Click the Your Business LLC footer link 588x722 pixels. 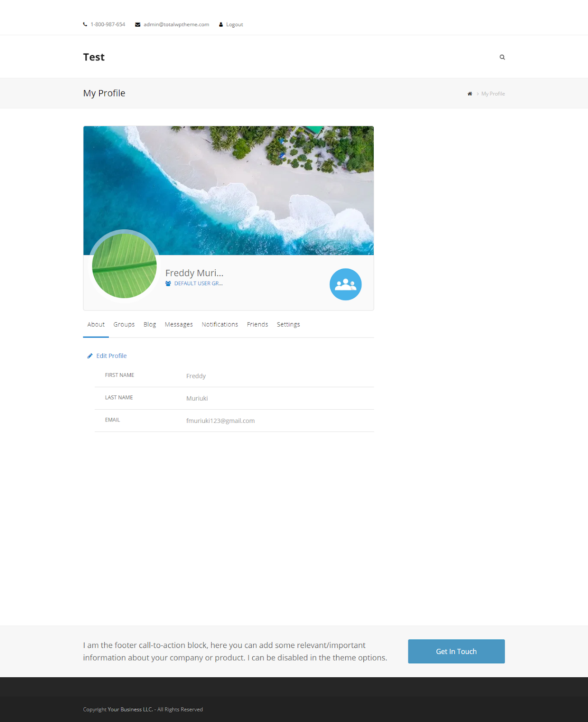(x=130, y=709)
